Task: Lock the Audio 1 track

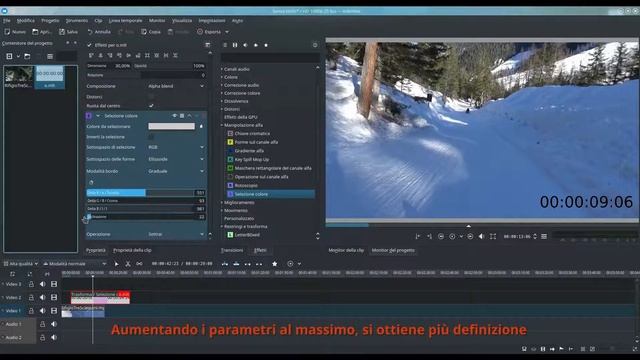Action: (42, 324)
